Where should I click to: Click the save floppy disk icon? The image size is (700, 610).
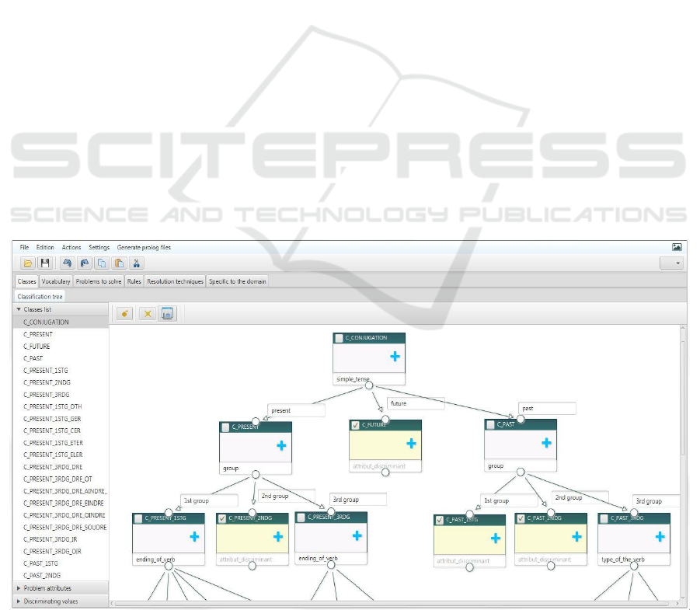[45, 263]
